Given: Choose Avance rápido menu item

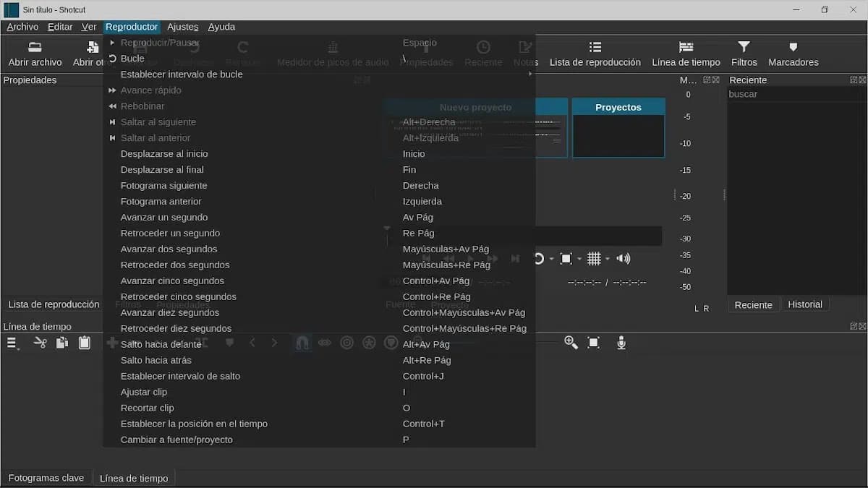Looking at the screenshot, I should click(319, 90).
